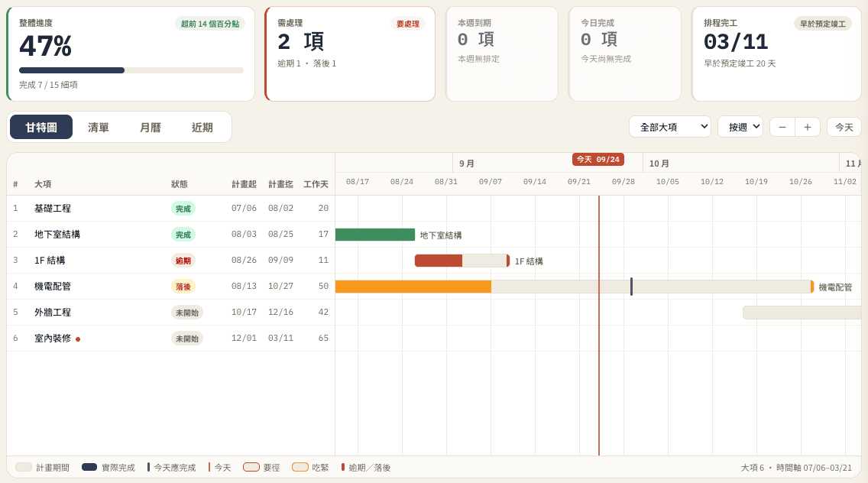Viewport: 868px width, 483px height.
Task: Click the 10/05 week column label
Action: coord(668,182)
